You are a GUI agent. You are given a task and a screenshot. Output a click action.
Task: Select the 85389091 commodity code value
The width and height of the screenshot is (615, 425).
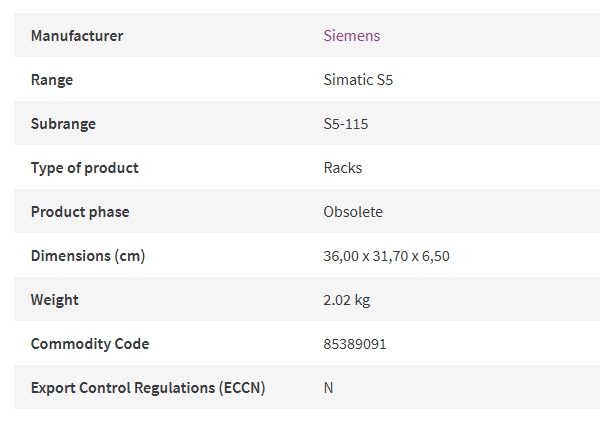355,344
